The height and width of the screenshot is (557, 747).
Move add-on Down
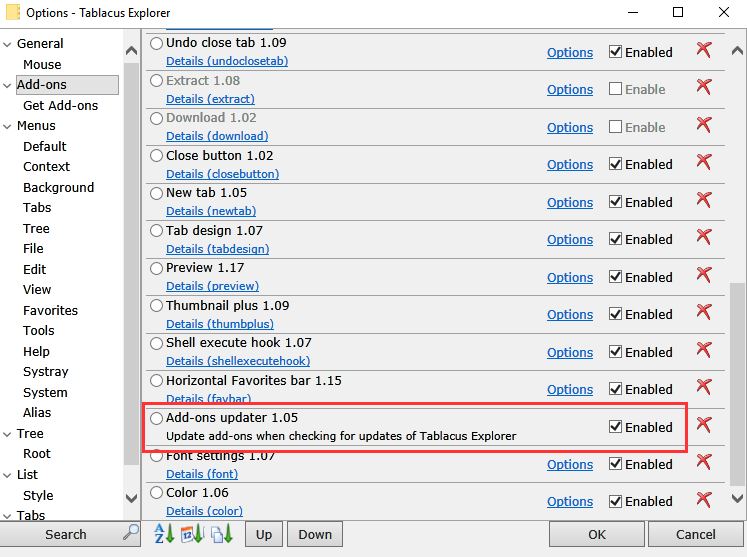click(x=315, y=534)
